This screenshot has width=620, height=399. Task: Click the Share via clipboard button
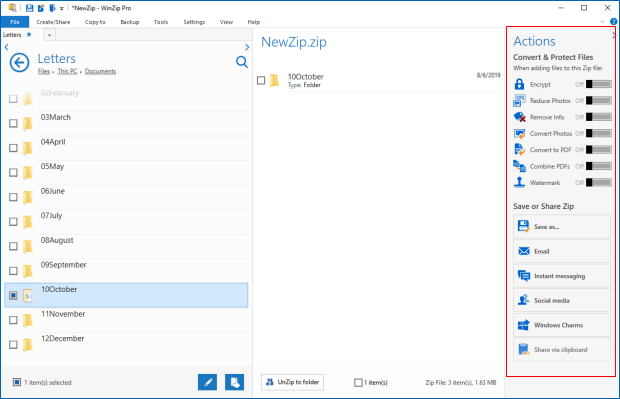pyautogui.click(x=562, y=350)
